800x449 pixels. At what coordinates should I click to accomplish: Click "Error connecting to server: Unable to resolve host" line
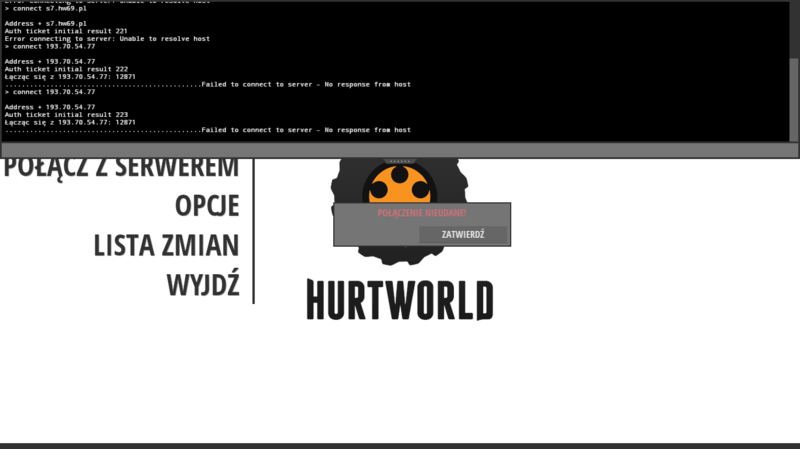(107, 39)
